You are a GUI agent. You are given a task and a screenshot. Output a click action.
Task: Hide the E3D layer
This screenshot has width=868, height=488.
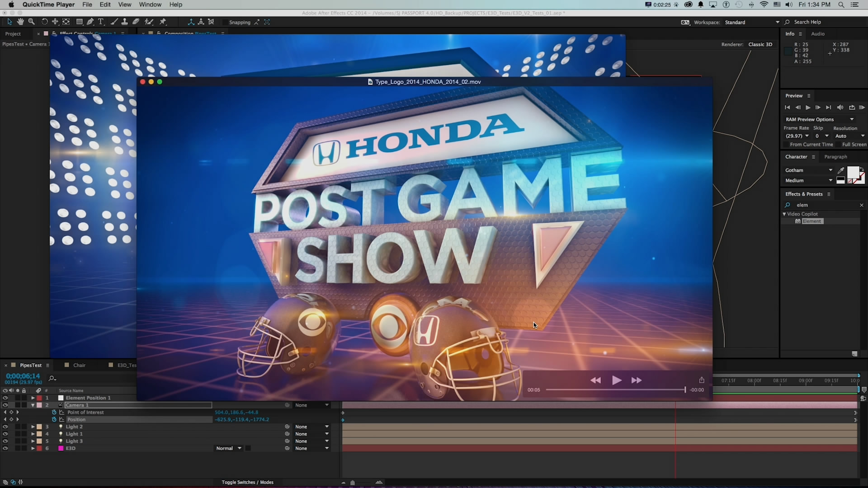(x=5, y=448)
